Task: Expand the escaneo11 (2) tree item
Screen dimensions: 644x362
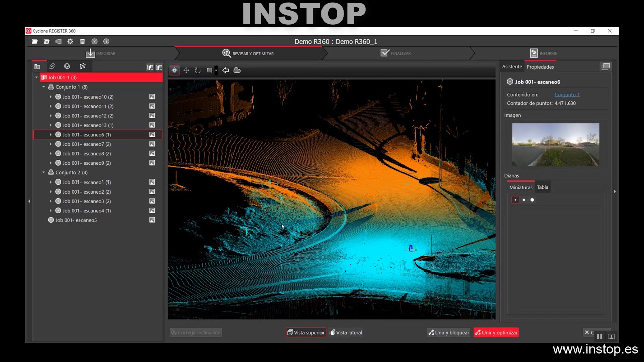Action: [51, 106]
